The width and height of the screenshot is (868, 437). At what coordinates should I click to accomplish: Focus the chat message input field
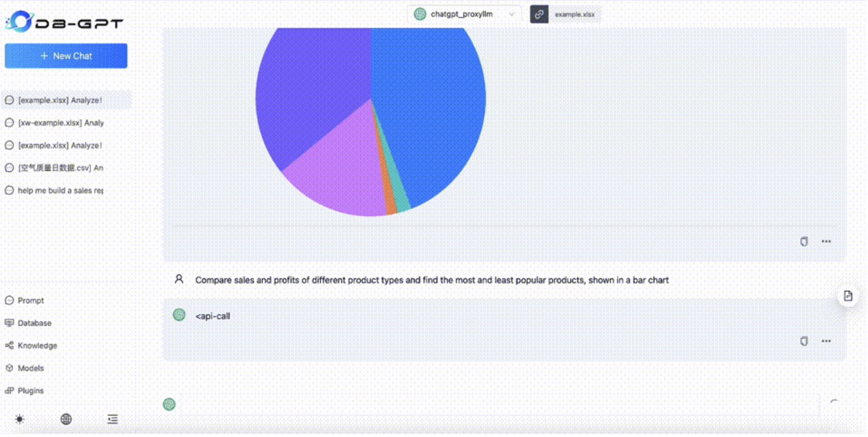click(498, 405)
